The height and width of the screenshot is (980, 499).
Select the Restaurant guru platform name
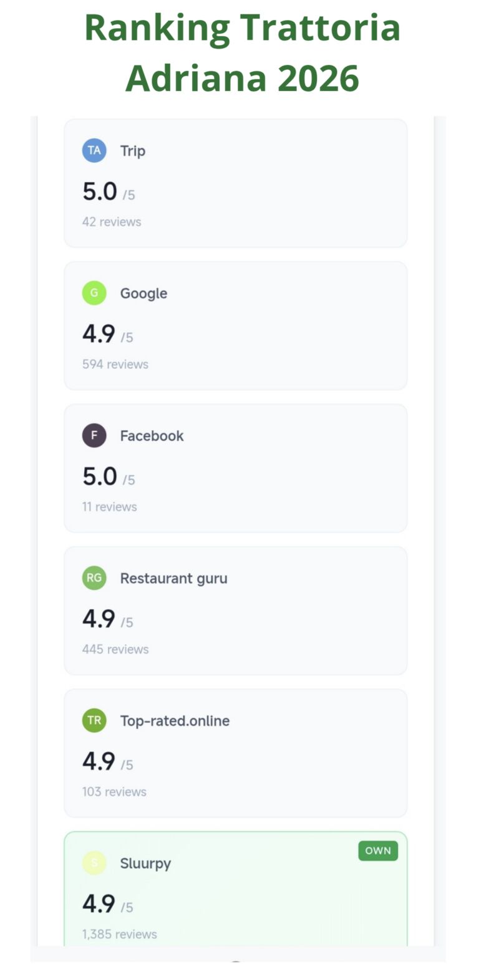pos(173,579)
